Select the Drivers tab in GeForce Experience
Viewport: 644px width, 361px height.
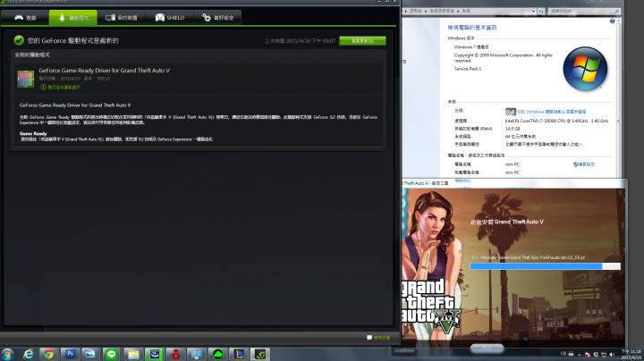(73, 18)
